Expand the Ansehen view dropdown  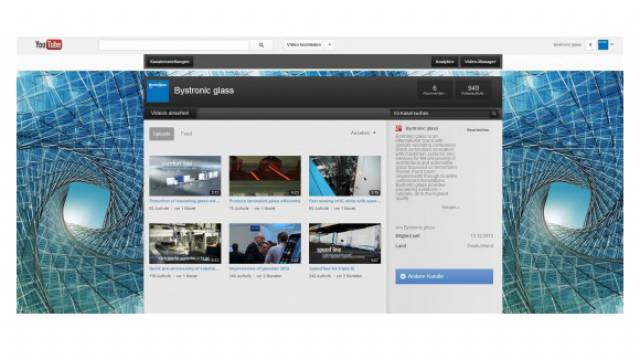click(x=363, y=133)
